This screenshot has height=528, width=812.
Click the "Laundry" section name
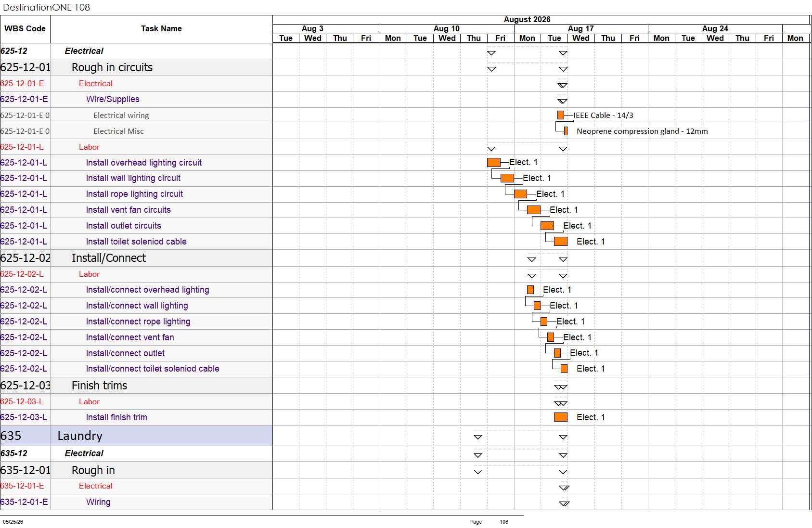pyautogui.click(x=80, y=436)
